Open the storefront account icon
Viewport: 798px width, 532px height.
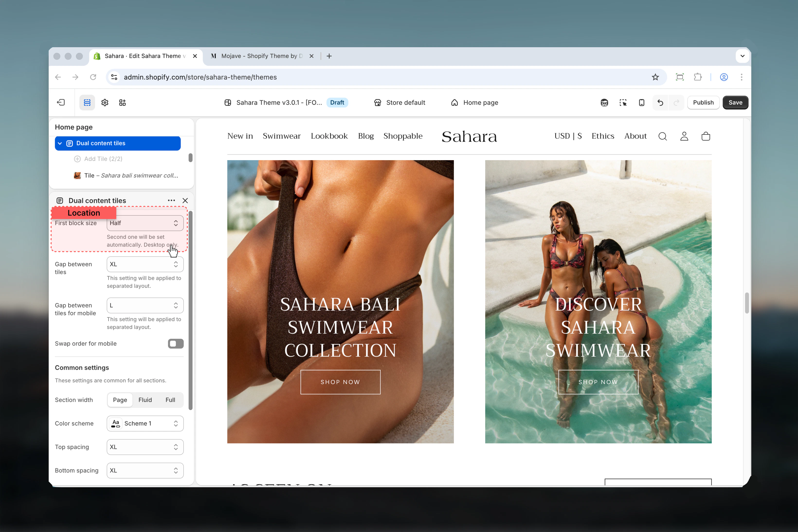click(684, 136)
